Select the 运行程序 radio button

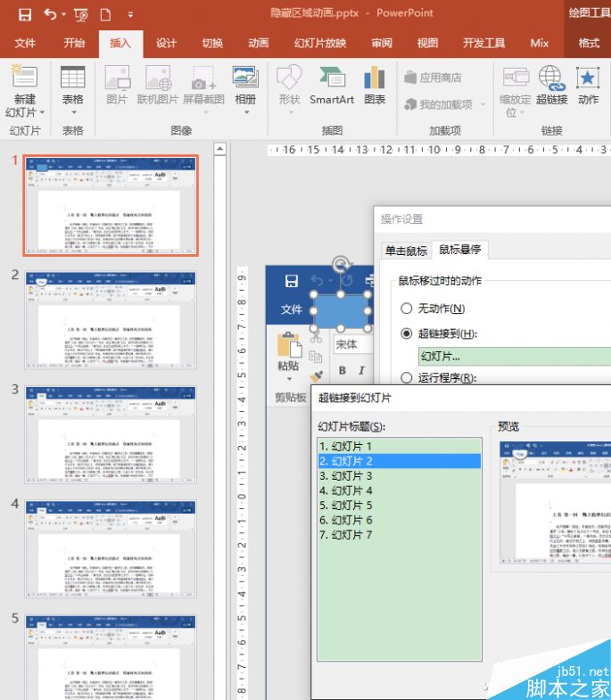pos(407,378)
